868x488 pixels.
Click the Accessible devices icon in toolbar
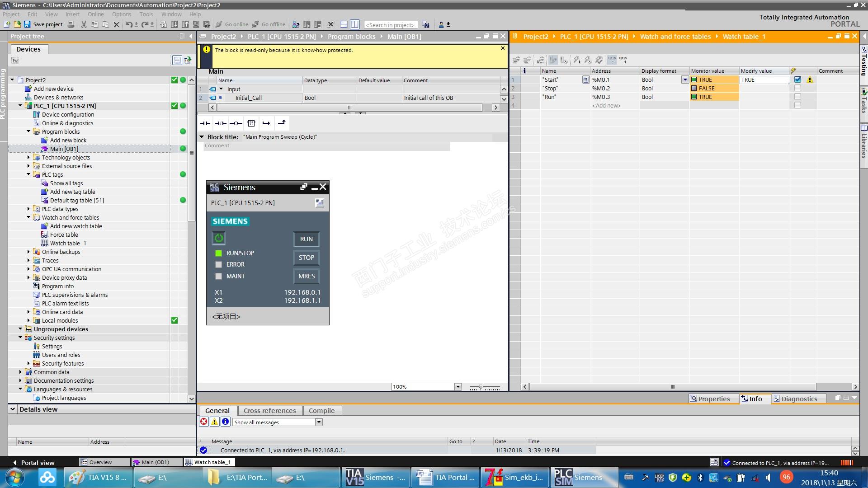[296, 24]
